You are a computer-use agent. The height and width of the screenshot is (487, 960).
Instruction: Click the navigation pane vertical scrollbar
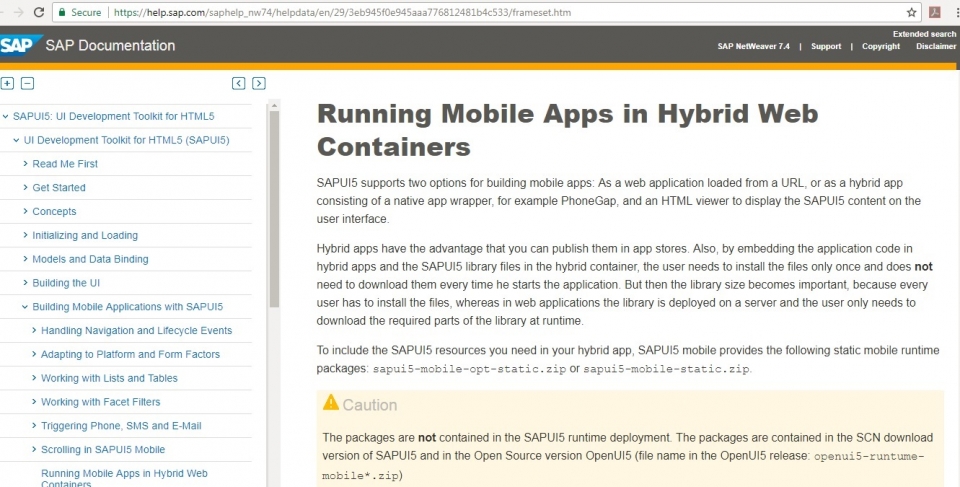pyautogui.click(x=274, y=200)
